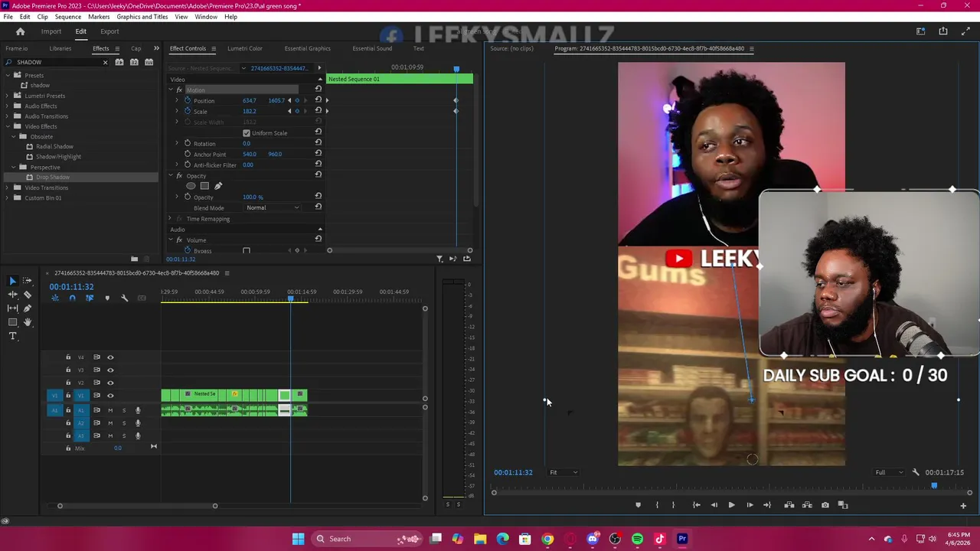
Task: Open the Export workspace
Action: 109,31
